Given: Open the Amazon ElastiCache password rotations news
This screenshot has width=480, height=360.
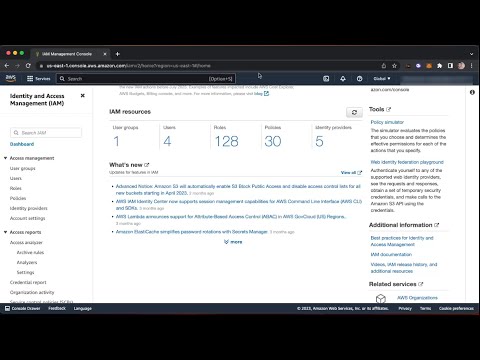Looking at the screenshot, I should click(x=192, y=232).
